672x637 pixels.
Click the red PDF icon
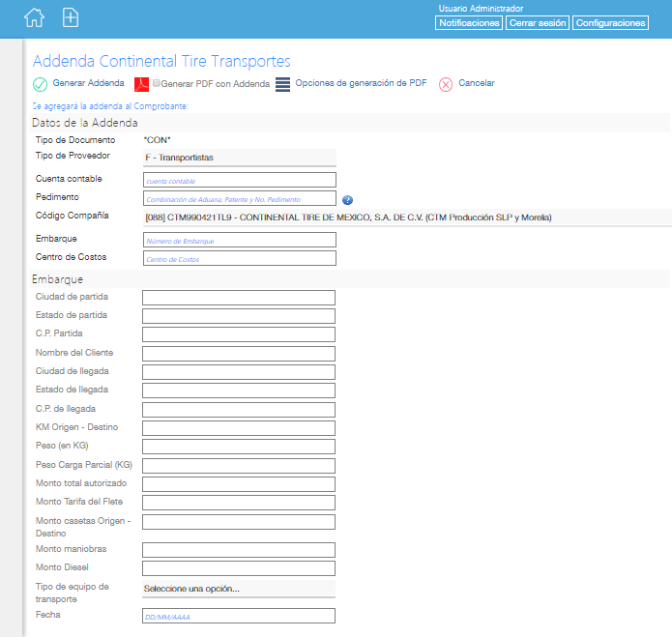[141, 84]
